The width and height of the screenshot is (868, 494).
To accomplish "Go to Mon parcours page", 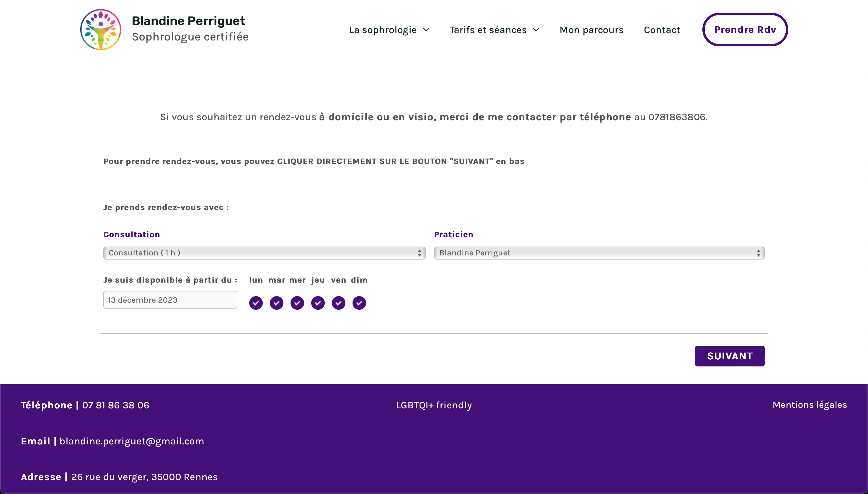I will (592, 30).
